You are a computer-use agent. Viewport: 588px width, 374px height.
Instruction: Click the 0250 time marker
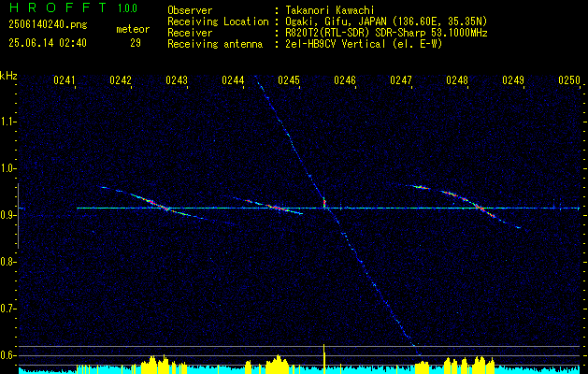pos(569,80)
